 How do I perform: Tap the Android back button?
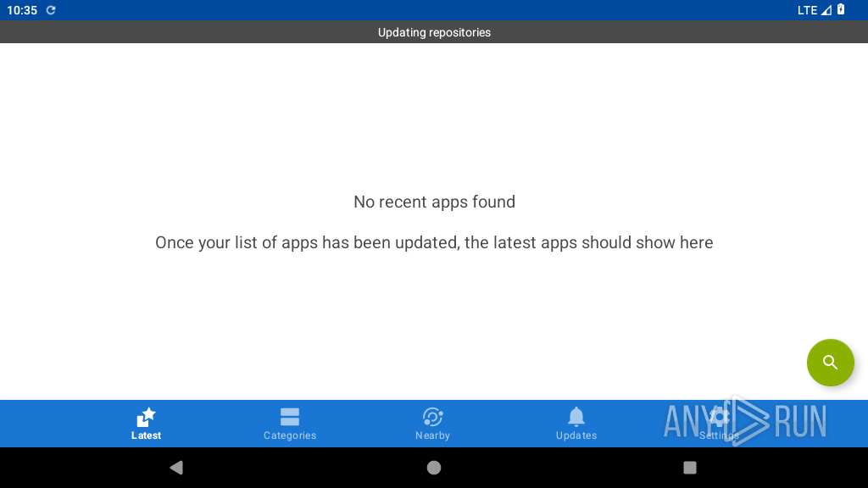click(x=176, y=468)
